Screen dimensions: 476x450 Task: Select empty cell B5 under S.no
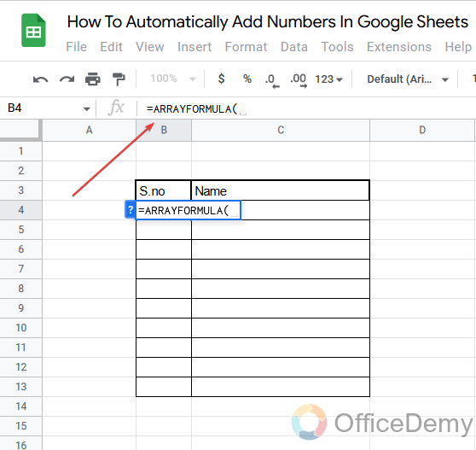pos(164,230)
